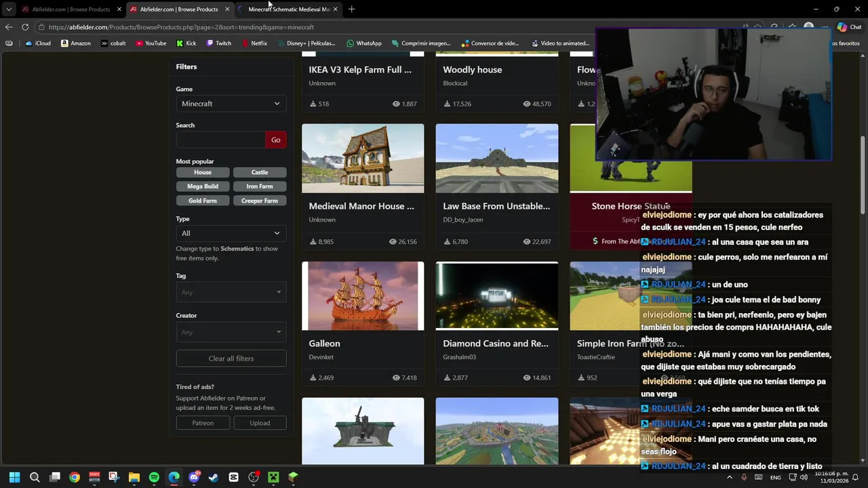Open Medieval Manor House thumbnail
This screenshot has height=488, width=868.
pos(363,158)
